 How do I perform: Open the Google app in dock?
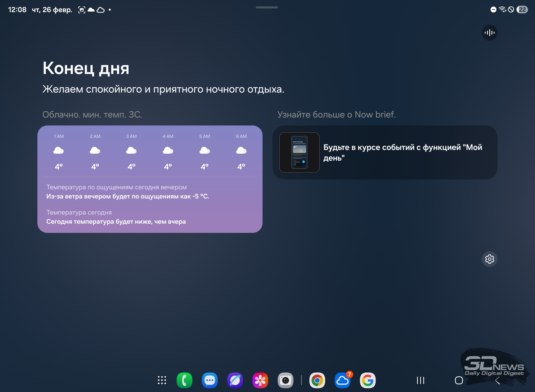368,380
